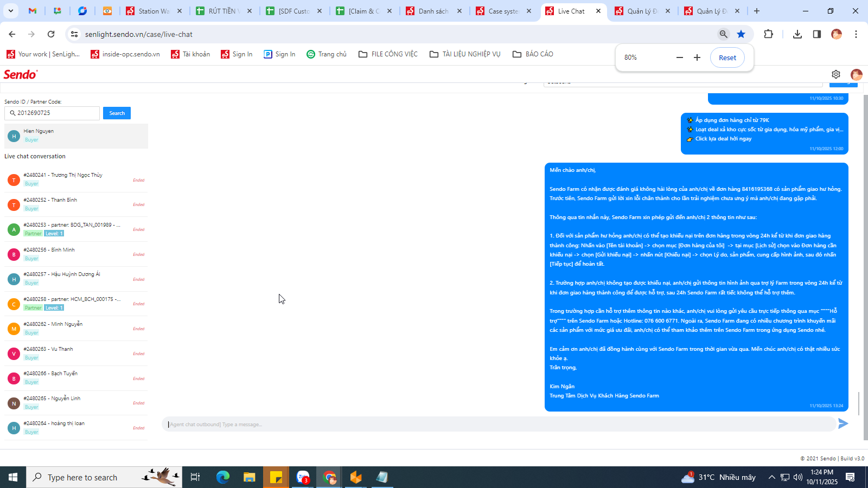Click the zoom magnifier icon in address bar
The width and height of the screenshot is (868, 488).
tap(724, 34)
